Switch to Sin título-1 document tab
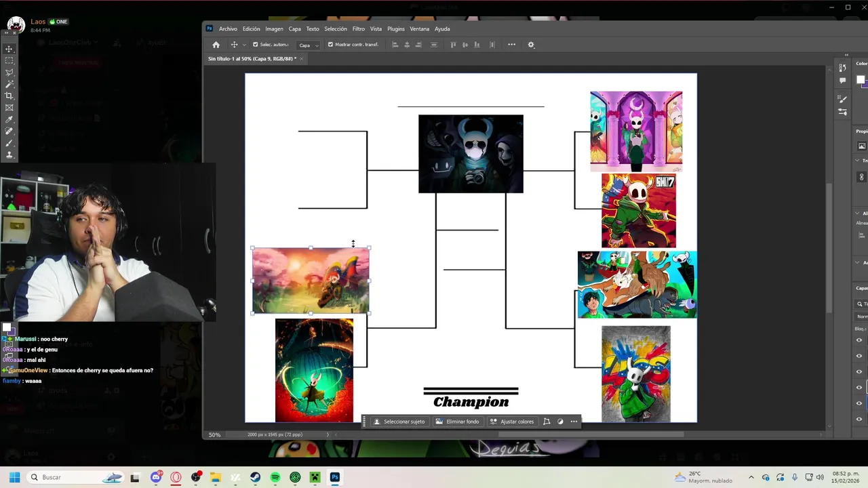The width and height of the screenshot is (868, 488). pos(252,59)
